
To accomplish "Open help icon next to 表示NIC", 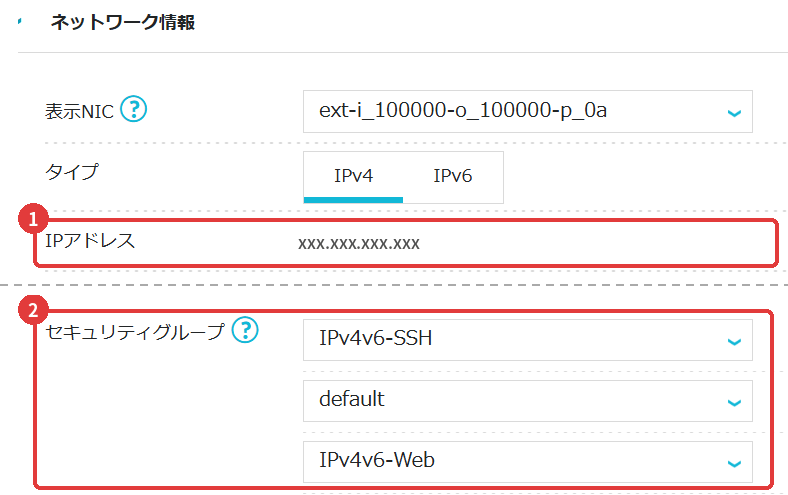I will 134,109.
